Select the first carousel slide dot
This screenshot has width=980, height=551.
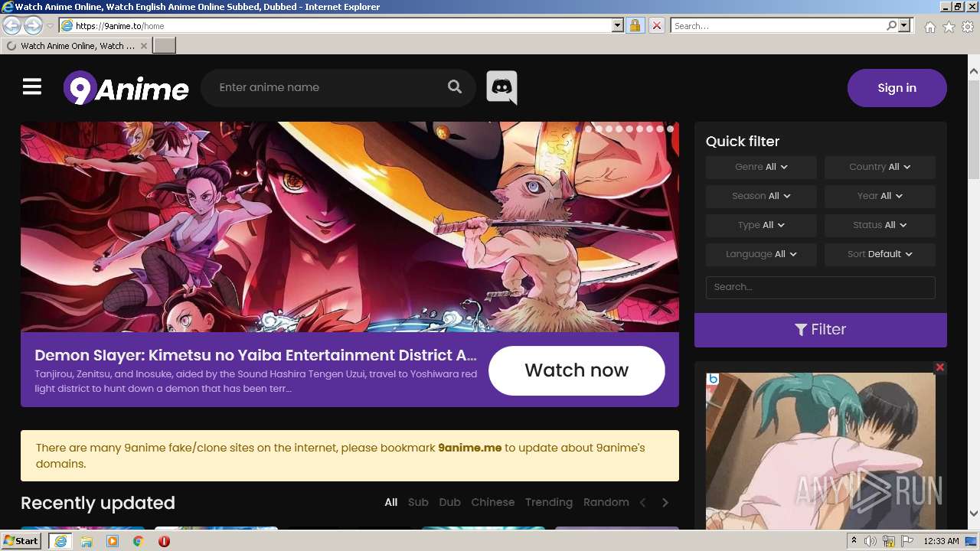(579, 129)
